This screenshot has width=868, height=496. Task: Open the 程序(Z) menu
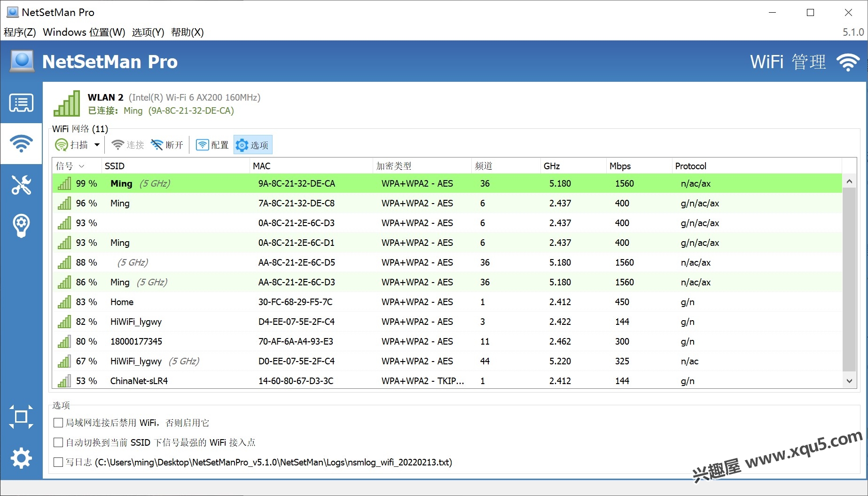coord(20,32)
